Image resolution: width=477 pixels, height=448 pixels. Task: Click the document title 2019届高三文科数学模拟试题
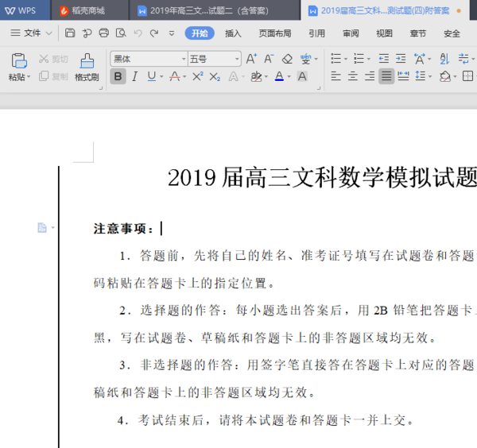[x=322, y=177]
